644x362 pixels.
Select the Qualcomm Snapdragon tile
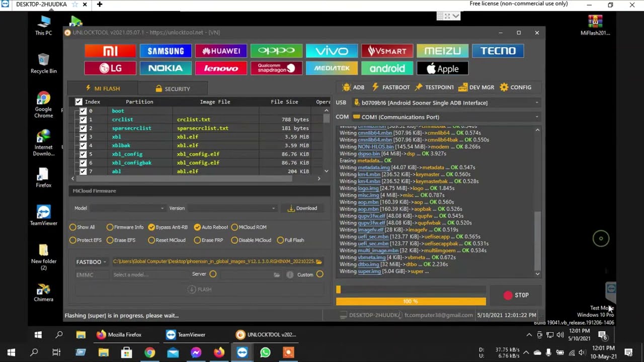tap(276, 68)
